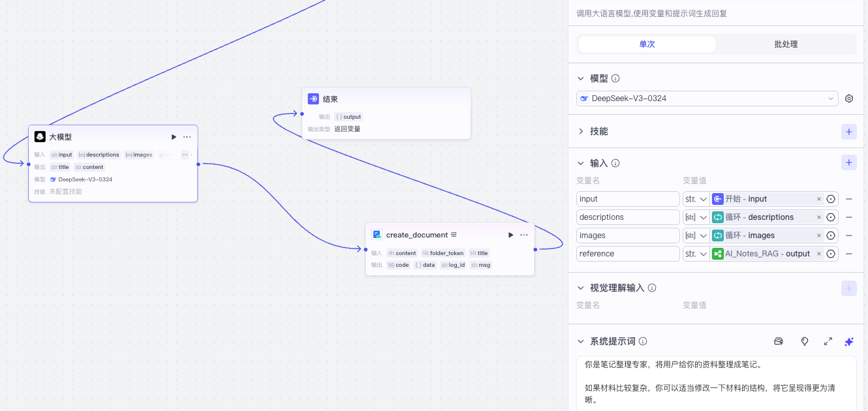This screenshot has width=868, height=411.
Task: Click the model settings gear beside DeepSeek-V3-0324
Action: [x=849, y=98]
